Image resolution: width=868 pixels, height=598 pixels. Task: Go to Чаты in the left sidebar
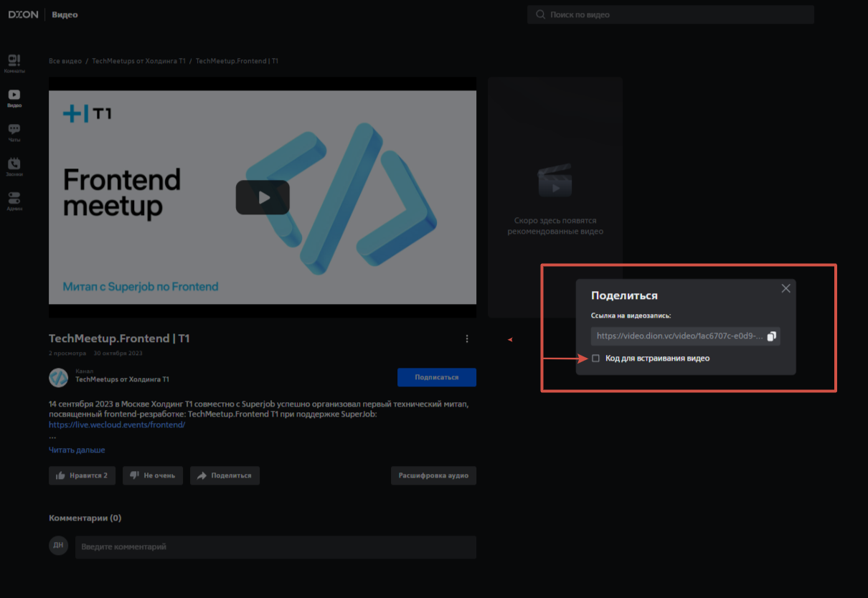(x=14, y=133)
